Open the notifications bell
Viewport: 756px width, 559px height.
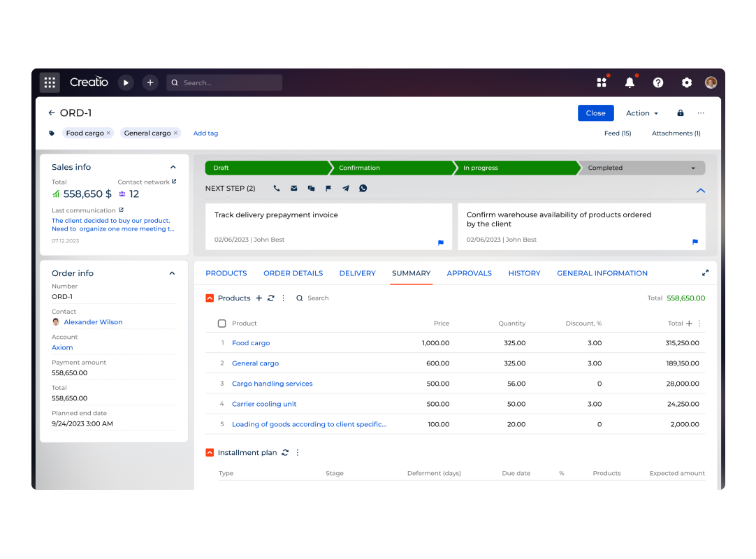[630, 82]
